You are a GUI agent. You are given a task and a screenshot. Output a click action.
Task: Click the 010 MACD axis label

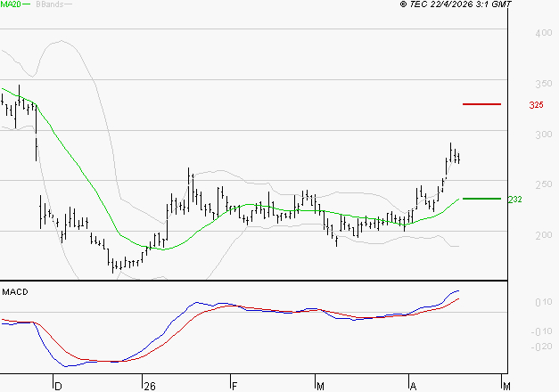(544, 302)
